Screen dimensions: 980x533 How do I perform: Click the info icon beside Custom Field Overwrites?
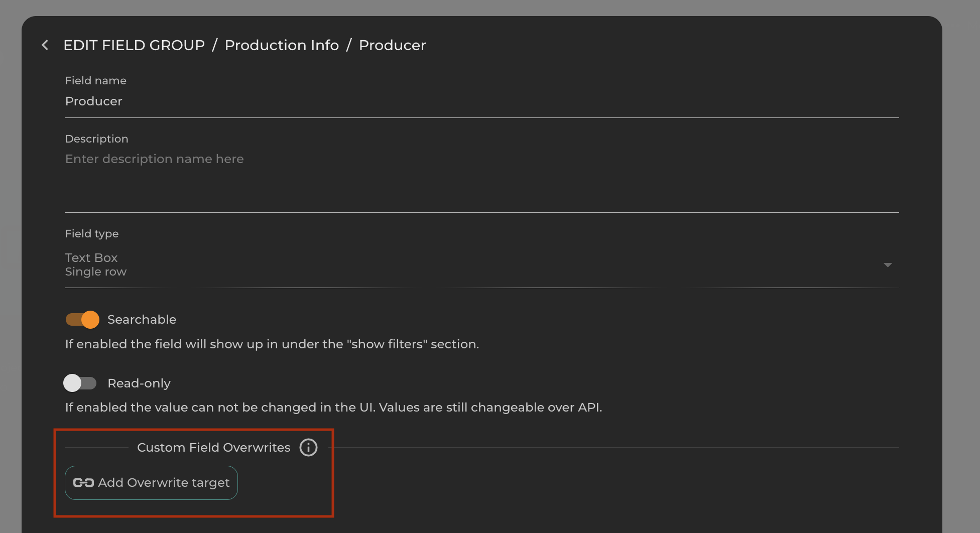coord(308,447)
